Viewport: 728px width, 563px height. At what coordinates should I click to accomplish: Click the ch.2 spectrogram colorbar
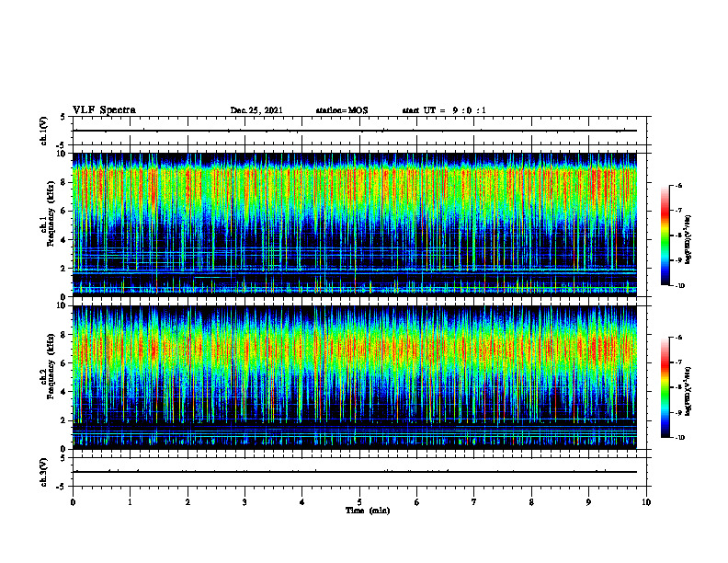(665, 387)
